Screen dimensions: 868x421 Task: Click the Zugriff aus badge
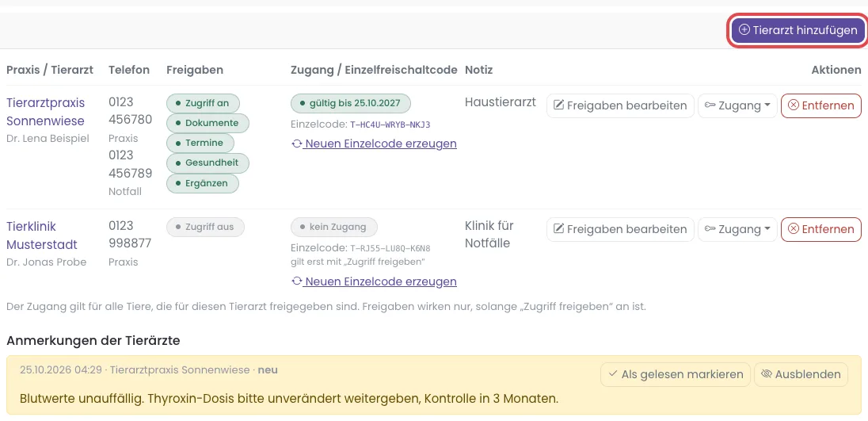point(205,227)
